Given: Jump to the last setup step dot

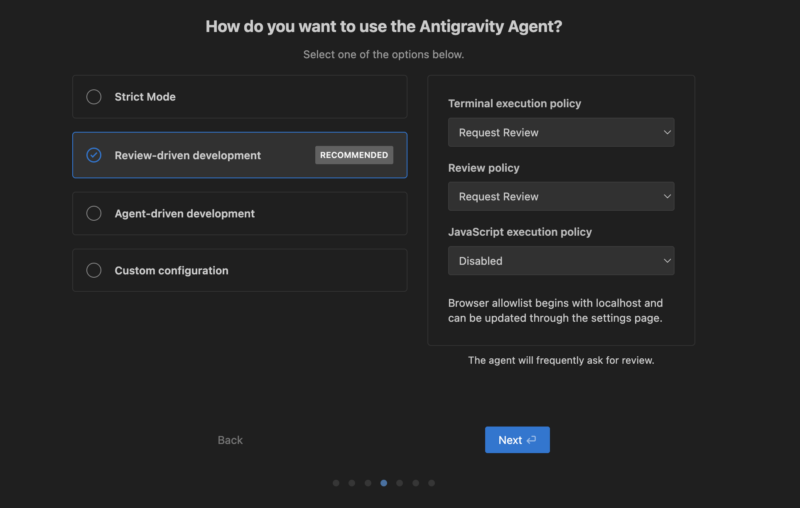Looking at the screenshot, I should pyautogui.click(x=431, y=483).
